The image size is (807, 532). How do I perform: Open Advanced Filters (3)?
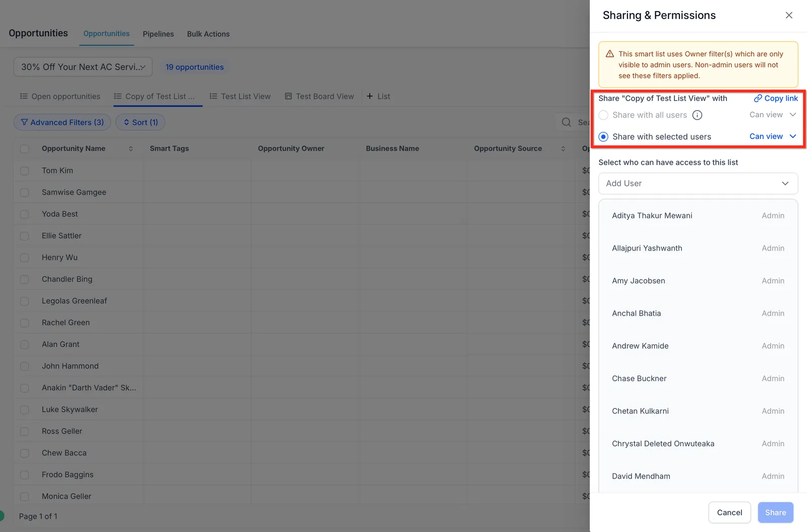62,122
